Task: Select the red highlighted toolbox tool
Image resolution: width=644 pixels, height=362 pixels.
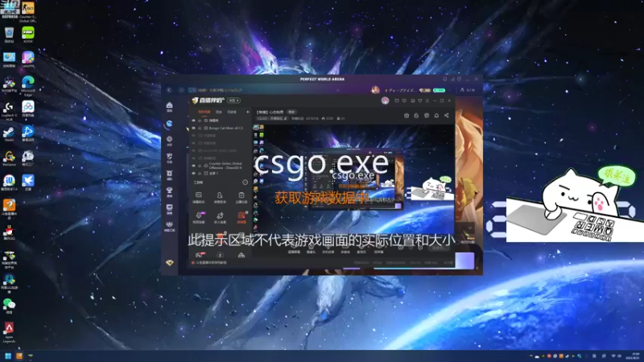Action: coord(241,216)
